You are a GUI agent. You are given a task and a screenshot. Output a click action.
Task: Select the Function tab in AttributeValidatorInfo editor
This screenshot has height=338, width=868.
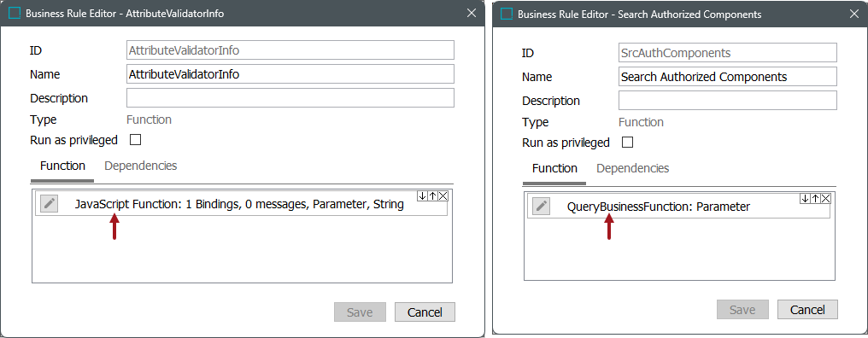coord(62,166)
